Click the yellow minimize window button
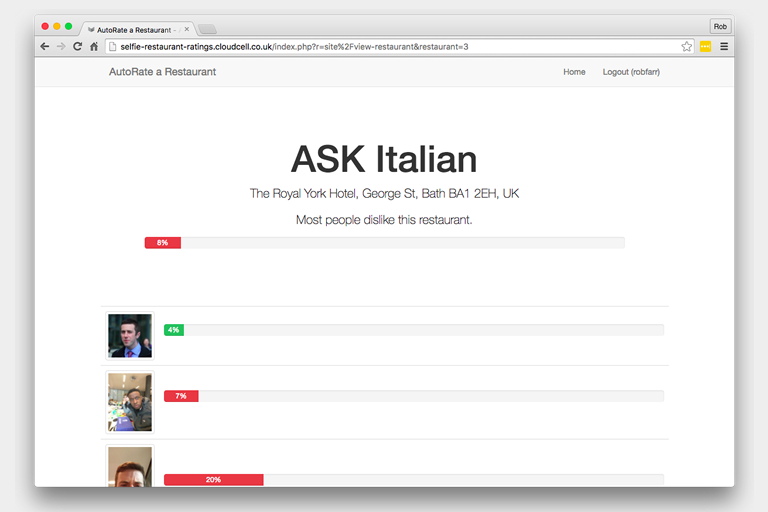 point(57,26)
